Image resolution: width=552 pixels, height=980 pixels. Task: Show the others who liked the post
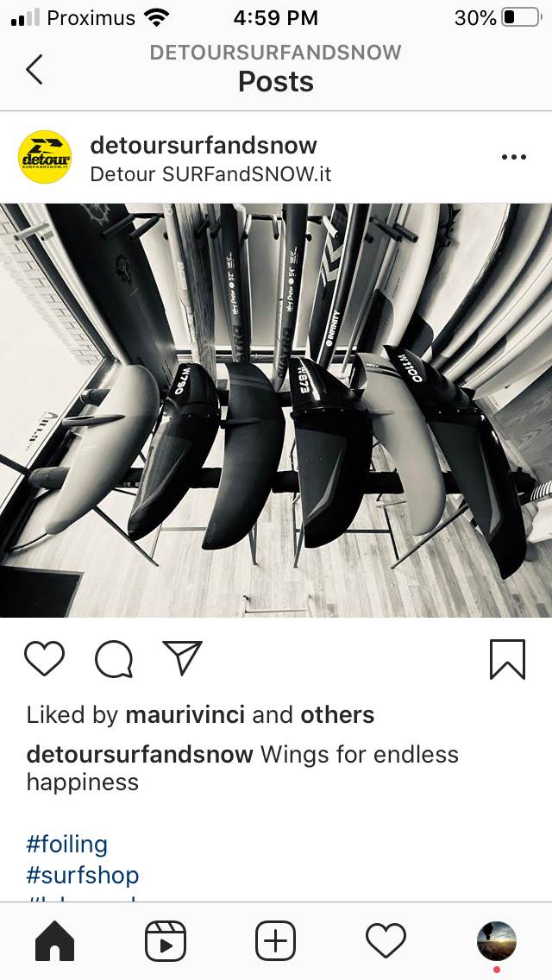[x=337, y=715]
